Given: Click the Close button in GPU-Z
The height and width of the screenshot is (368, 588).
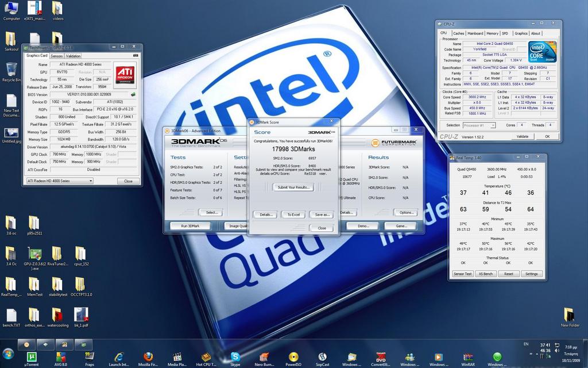Looking at the screenshot, I should click(x=128, y=181).
